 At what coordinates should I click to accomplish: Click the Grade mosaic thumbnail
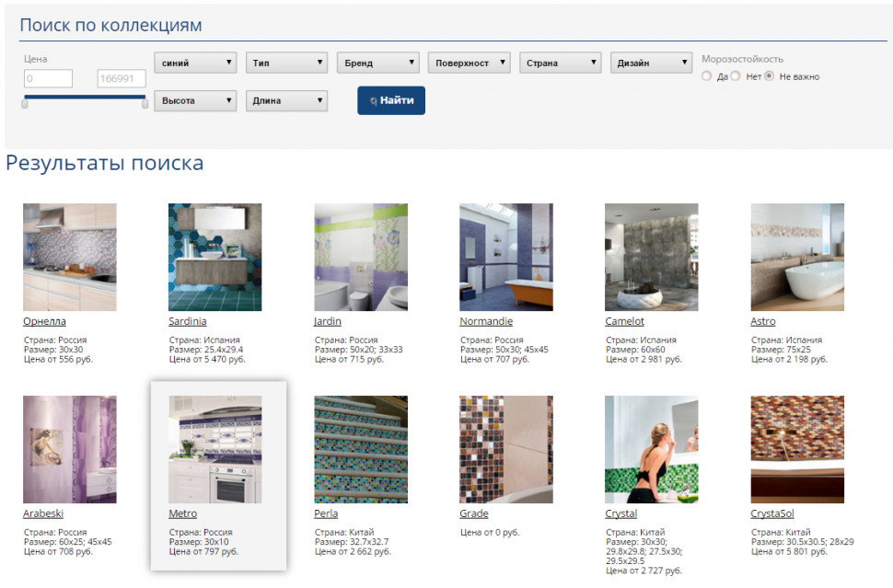(506, 450)
